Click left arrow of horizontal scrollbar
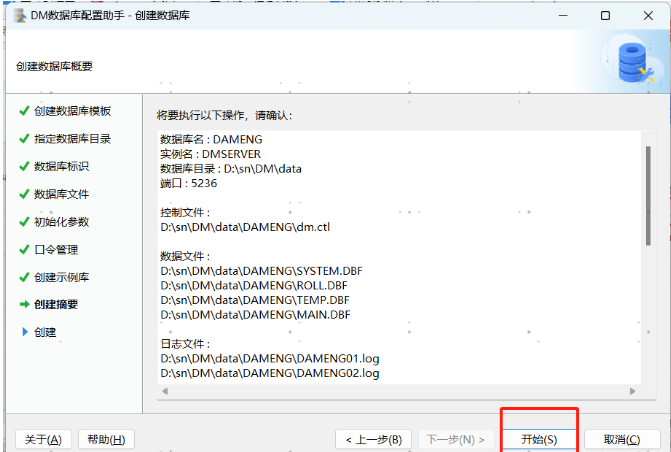The height and width of the screenshot is (452, 671). [165, 391]
